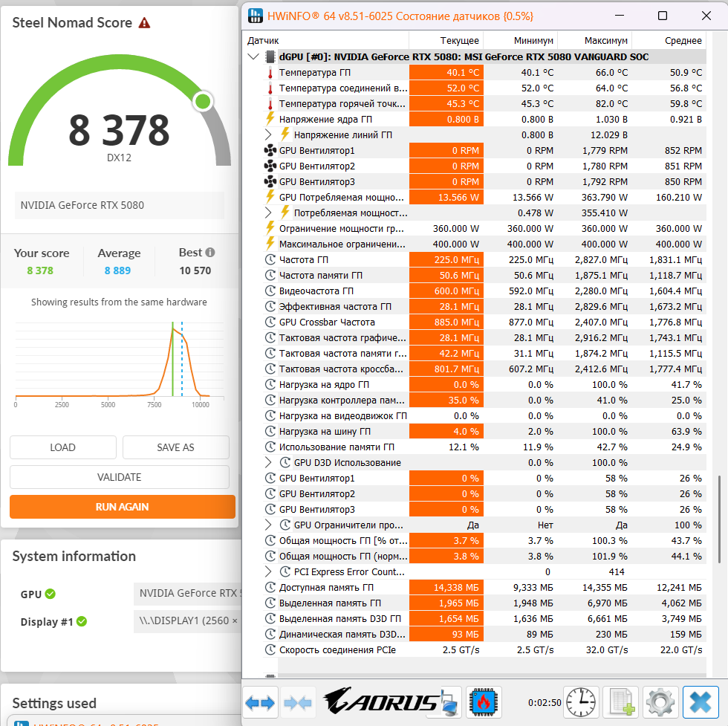The width and height of the screenshot is (728, 726).
Task: Click thermometer icon of Температура ГП
Action: [270, 73]
